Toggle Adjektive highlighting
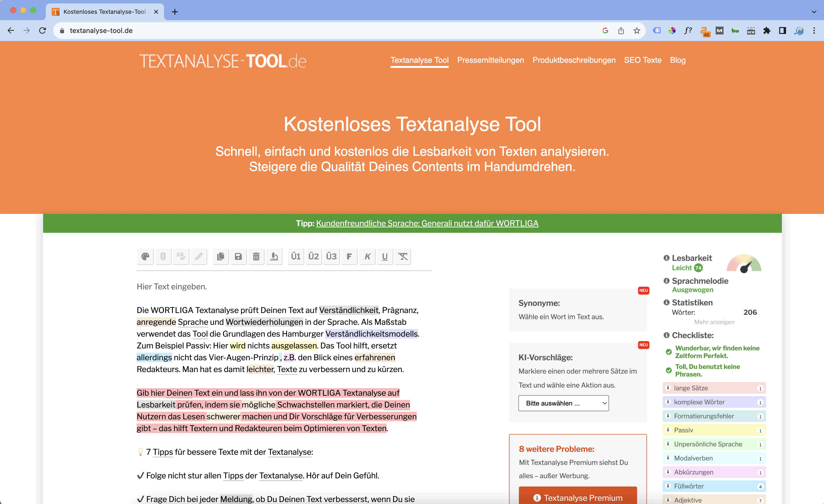The width and height of the screenshot is (824, 504). point(714,500)
